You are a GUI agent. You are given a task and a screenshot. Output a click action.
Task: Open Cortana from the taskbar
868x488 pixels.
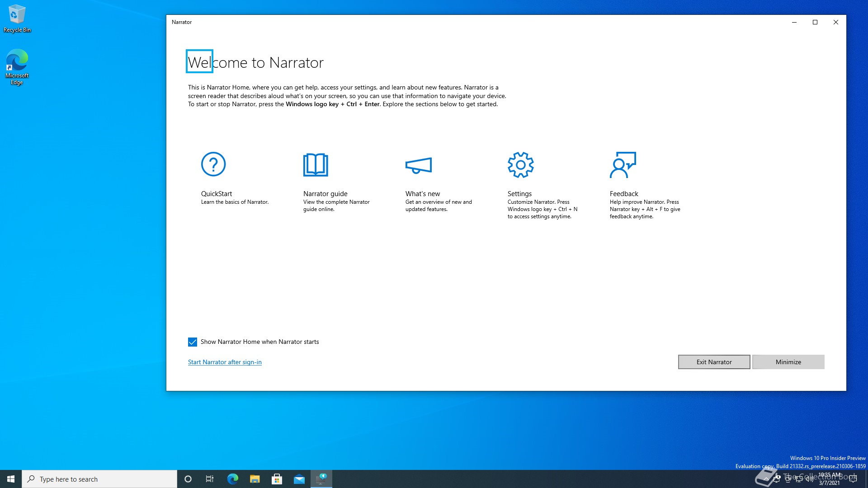click(188, 479)
